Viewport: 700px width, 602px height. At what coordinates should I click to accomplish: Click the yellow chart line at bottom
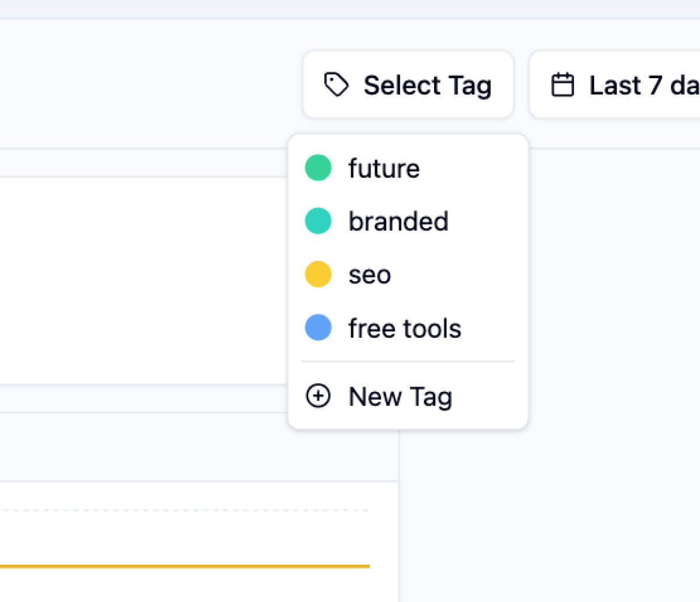click(x=175, y=566)
